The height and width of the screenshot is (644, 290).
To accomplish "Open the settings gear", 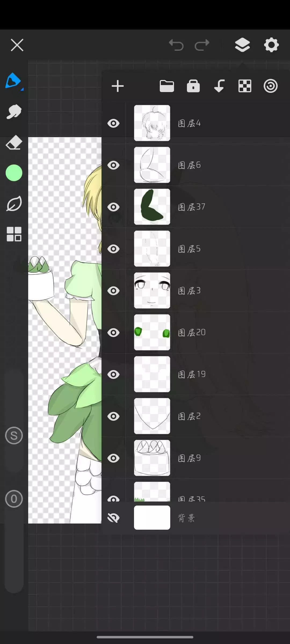I will pos(271,45).
